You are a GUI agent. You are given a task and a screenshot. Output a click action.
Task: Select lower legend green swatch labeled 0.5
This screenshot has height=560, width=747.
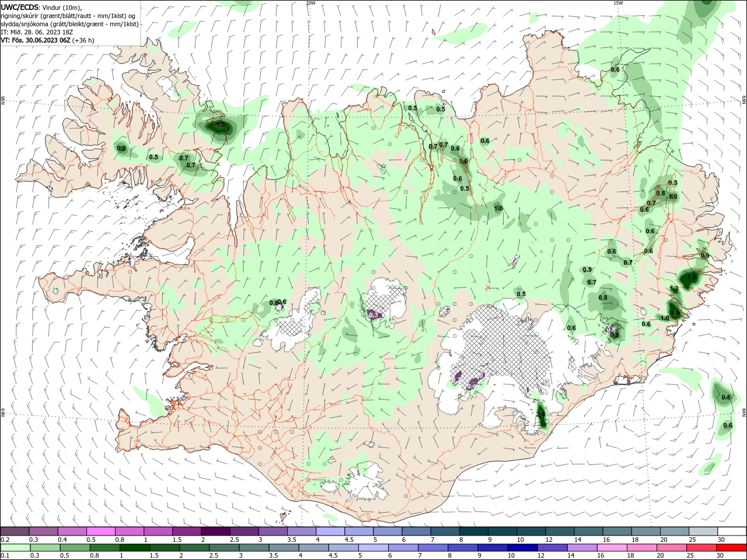[x=75, y=548]
